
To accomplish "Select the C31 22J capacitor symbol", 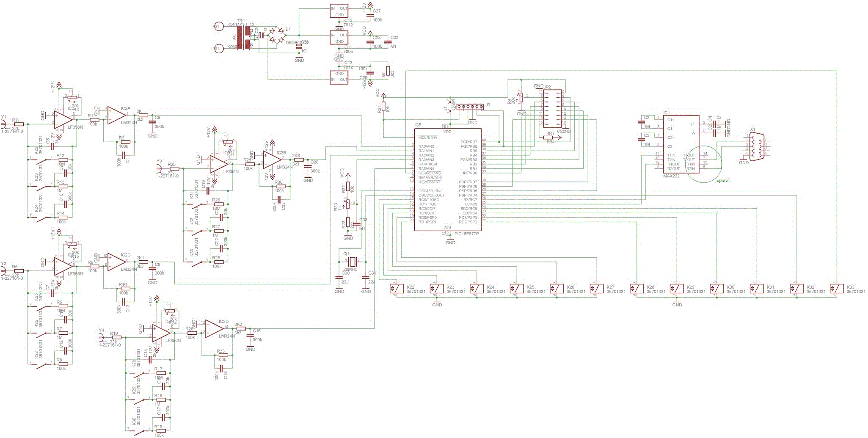I will click(366, 278).
